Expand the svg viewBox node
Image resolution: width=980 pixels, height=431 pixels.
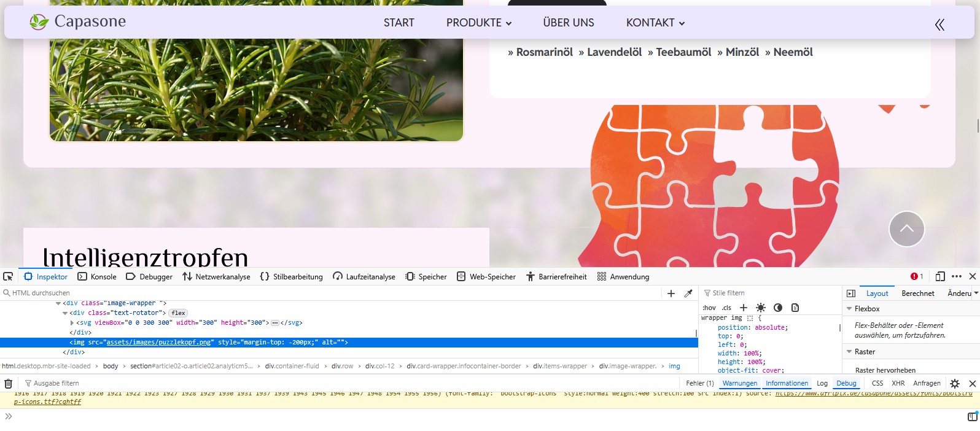(x=72, y=323)
